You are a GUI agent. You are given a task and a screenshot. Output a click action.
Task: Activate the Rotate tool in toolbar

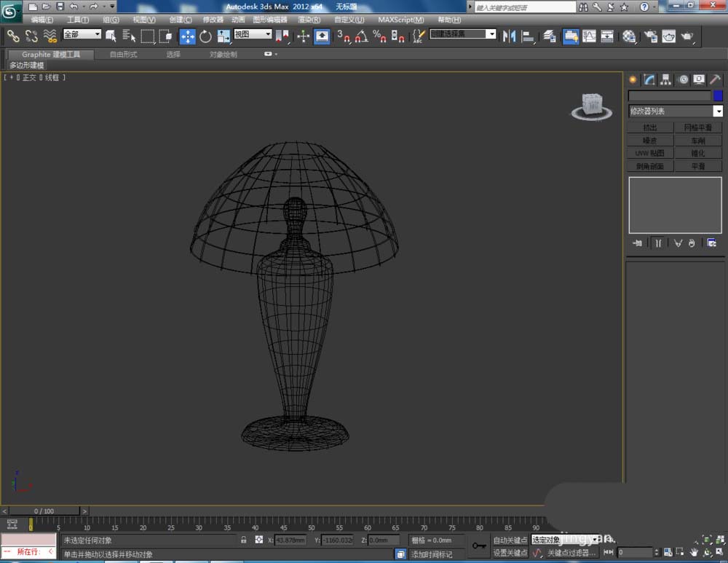pos(205,36)
